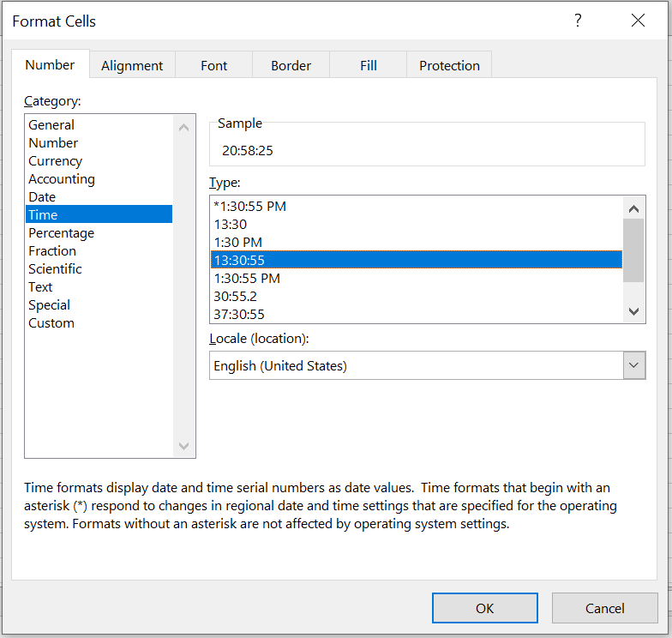Switch to the Alignment tab
Viewport: 672px width, 638px height.
[x=132, y=65]
